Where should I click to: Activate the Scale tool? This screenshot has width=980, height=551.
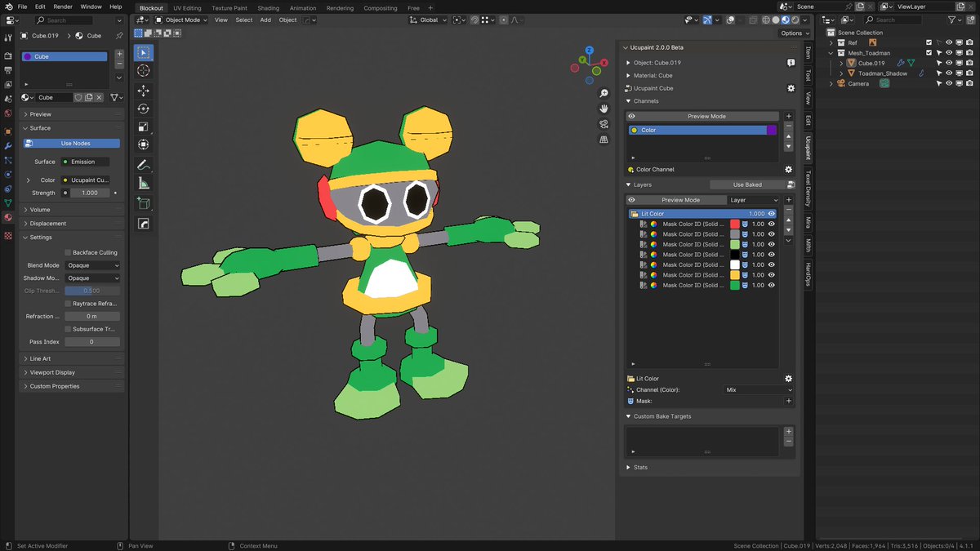144,127
